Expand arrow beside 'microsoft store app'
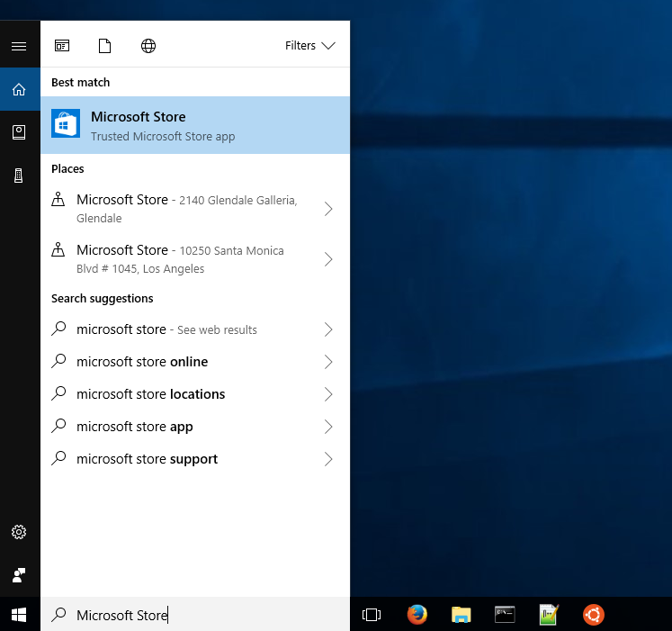 328,427
